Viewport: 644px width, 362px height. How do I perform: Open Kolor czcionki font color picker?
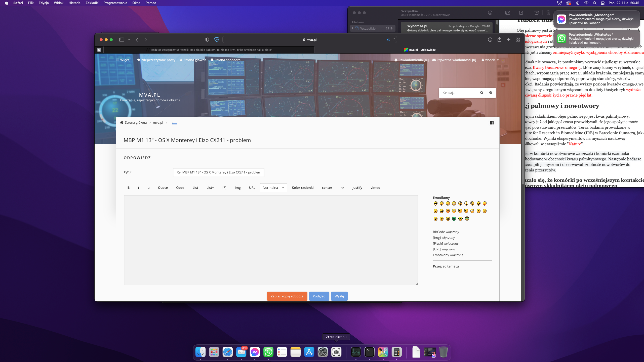303,188
